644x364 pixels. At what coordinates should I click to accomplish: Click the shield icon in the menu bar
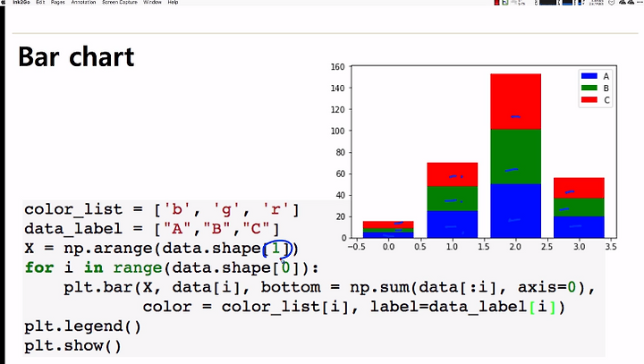click(x=612, y=2)
